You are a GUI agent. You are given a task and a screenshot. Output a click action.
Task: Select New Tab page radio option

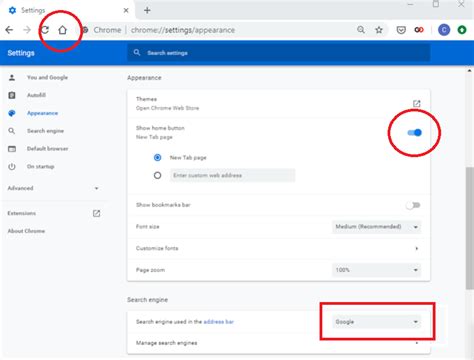(x=157, y=157)
